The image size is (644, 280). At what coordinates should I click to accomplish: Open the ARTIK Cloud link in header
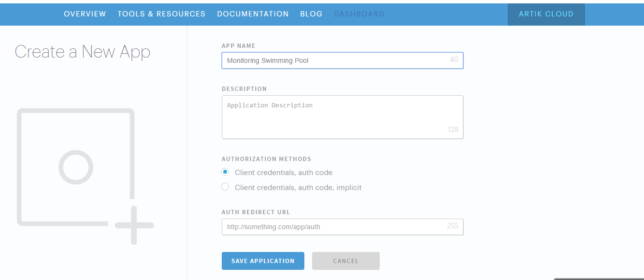point(546,14)
